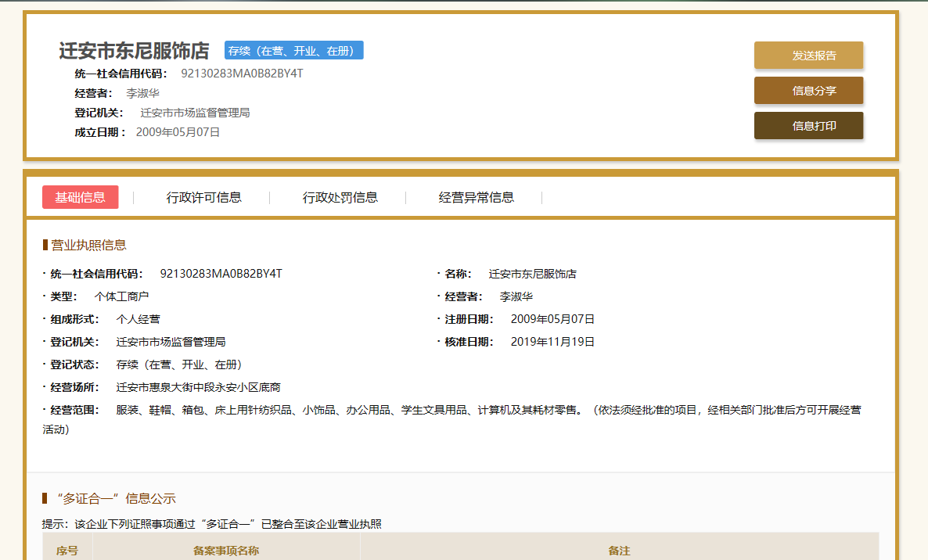Click 核准日期 value 2019年11月19日
The width and height of the screenshot is (928, 560).
552,342
